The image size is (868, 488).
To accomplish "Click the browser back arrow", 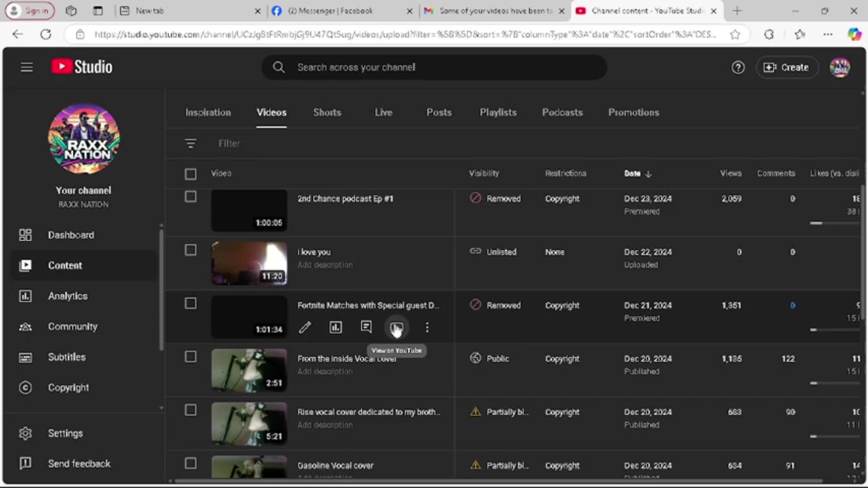I will pos(18,34).
